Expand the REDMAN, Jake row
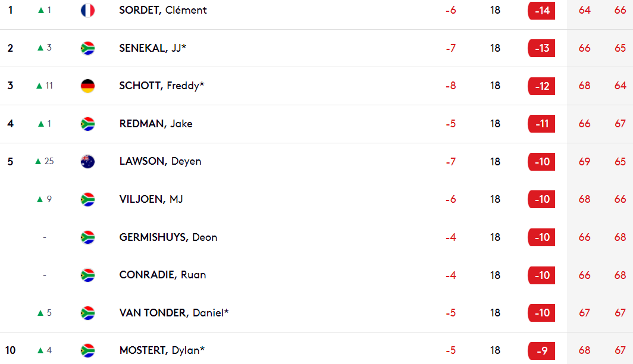 point(316,124)
